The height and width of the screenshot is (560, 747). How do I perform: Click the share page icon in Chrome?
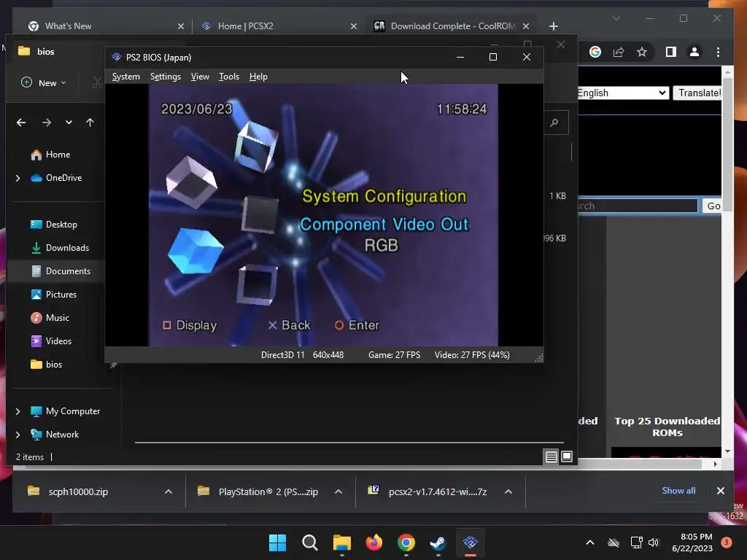(x=619, y=52)
